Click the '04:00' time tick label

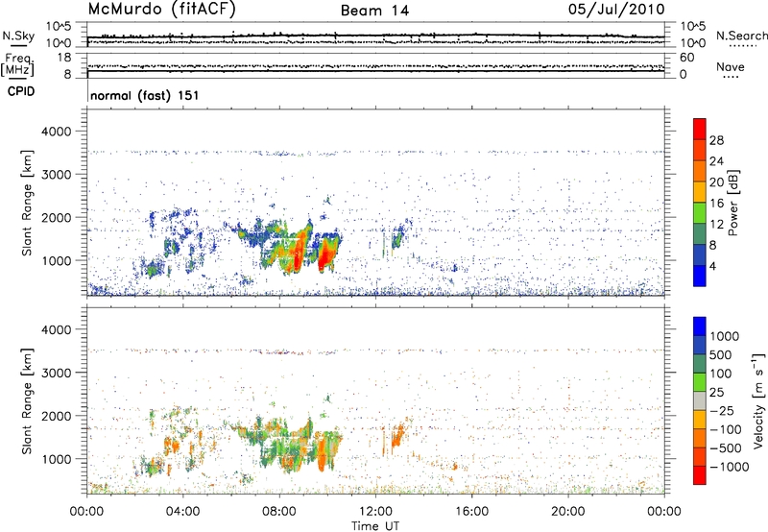(x=182, y=512)
